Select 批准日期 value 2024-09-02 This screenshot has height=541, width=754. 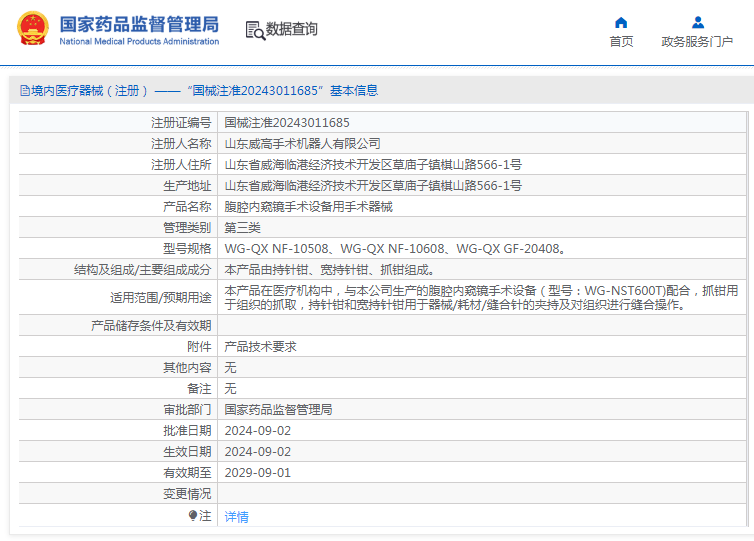pos(258,431)
